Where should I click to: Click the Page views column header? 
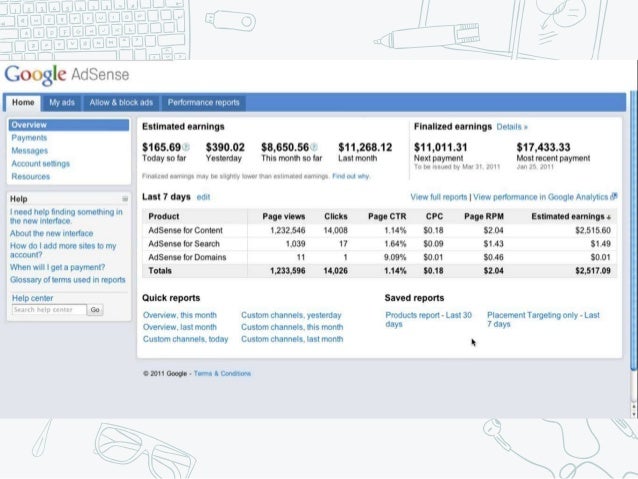284,217
